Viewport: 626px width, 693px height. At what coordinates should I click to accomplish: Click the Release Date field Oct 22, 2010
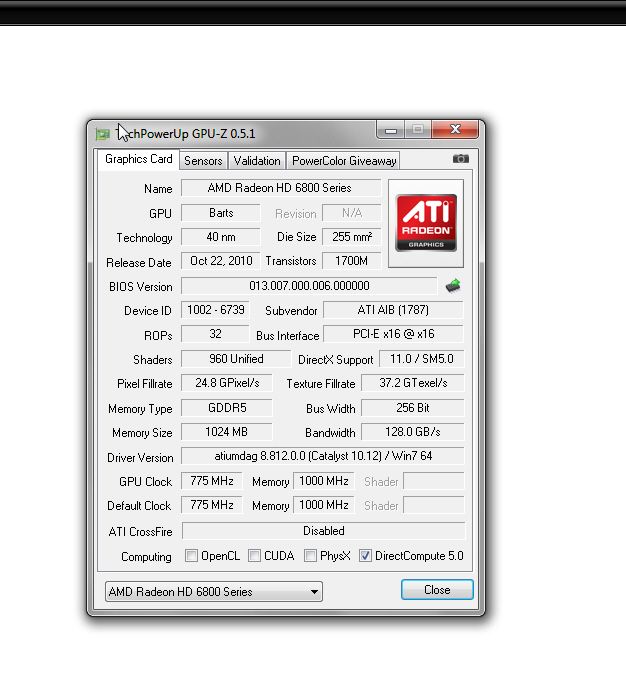pyautogui.click(x=221, y=261)
